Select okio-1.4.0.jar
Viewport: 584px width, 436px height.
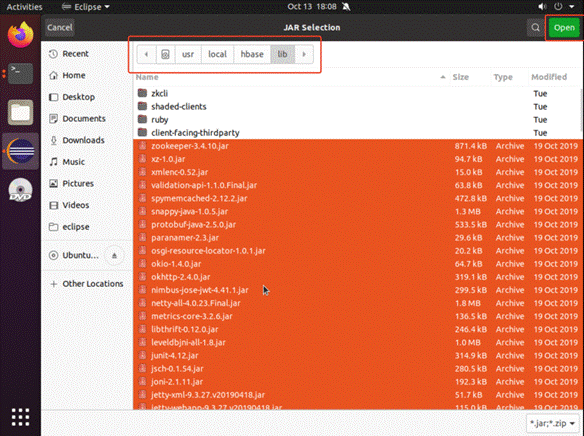pos(357,264)
